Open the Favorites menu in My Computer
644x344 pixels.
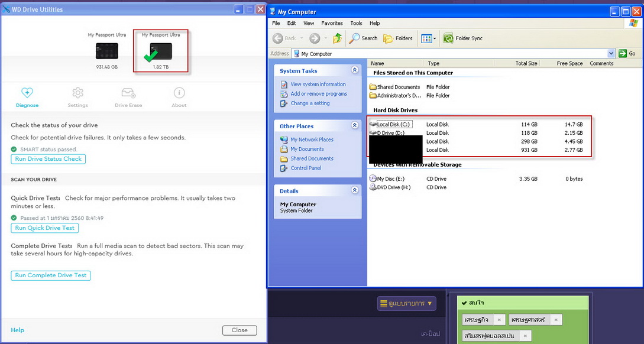click(x=332, y=24)
